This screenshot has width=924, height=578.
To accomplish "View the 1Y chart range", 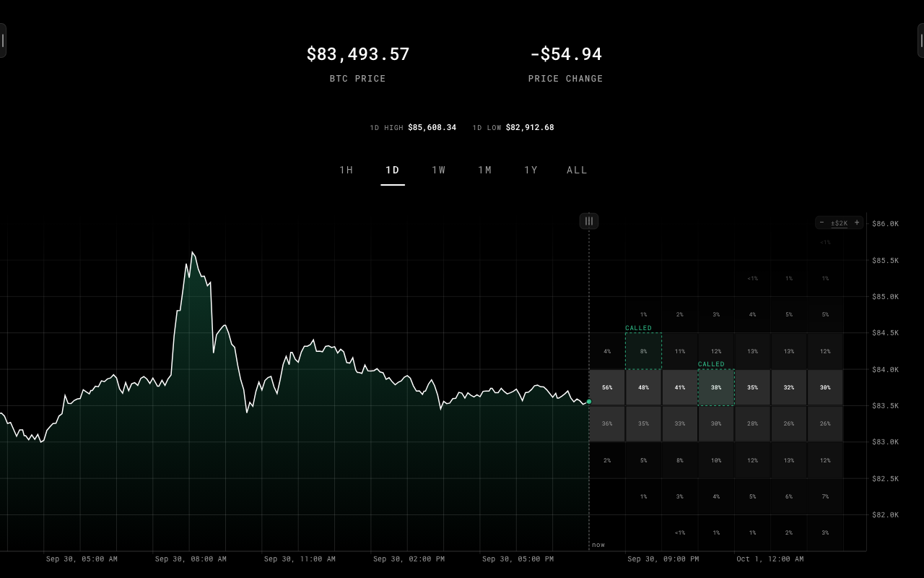I will (x=531, y=170).
